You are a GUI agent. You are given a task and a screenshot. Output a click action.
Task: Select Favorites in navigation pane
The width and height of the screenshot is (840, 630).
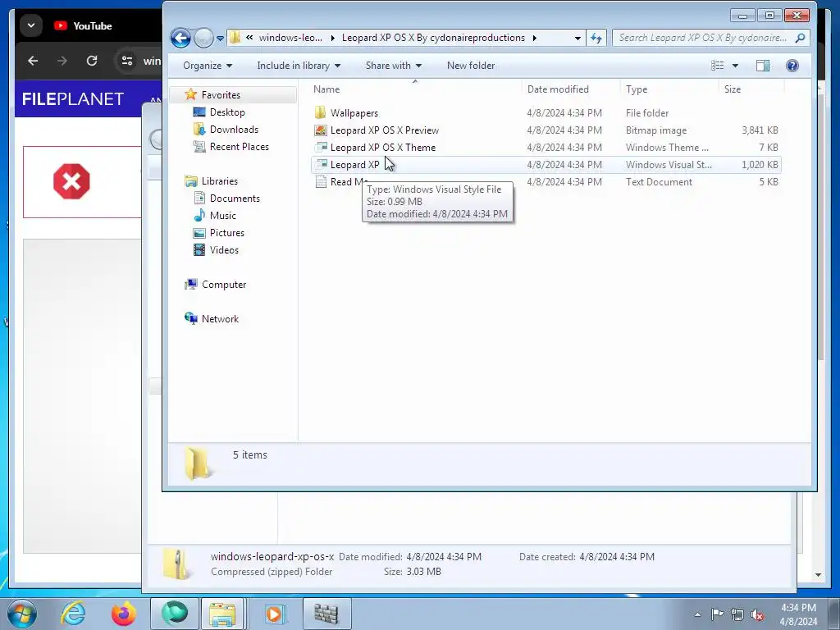[220, 95]
